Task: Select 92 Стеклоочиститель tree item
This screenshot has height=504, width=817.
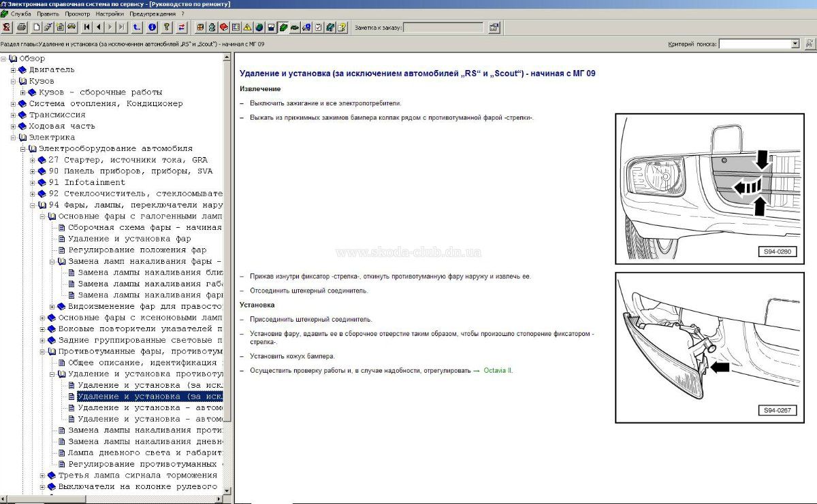Action: (x=135, y=194)
